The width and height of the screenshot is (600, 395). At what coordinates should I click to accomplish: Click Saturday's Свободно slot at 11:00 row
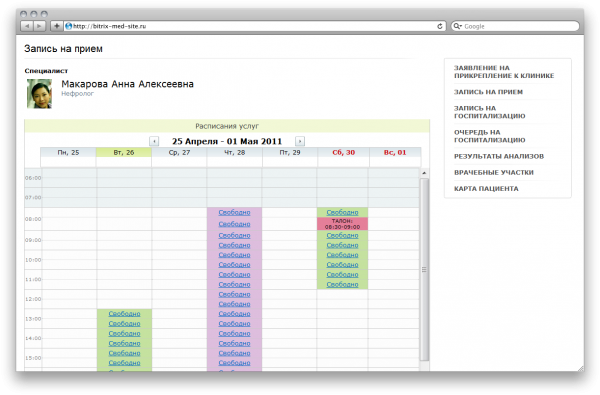pos(342,274)
